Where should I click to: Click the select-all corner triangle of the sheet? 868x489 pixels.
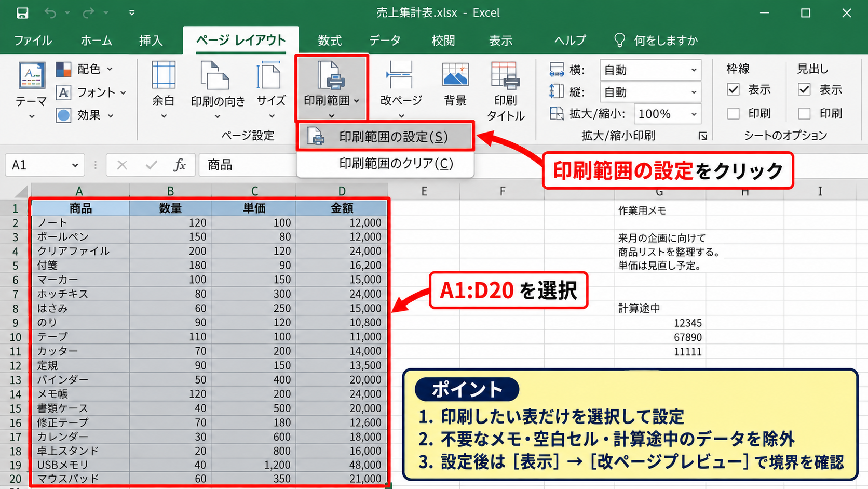click(x=21, y=191)
